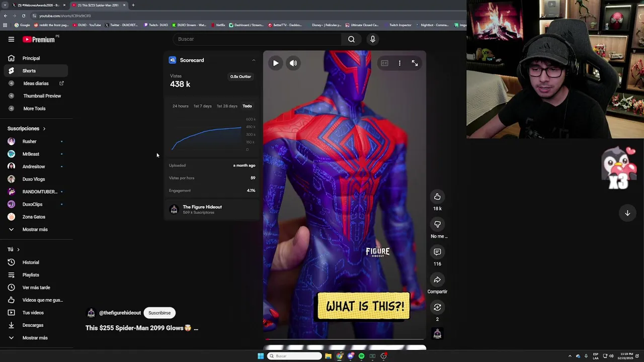644x362 pixels.
Task: Open Tus videos in sidebar
Action: [x=36, y=313]
